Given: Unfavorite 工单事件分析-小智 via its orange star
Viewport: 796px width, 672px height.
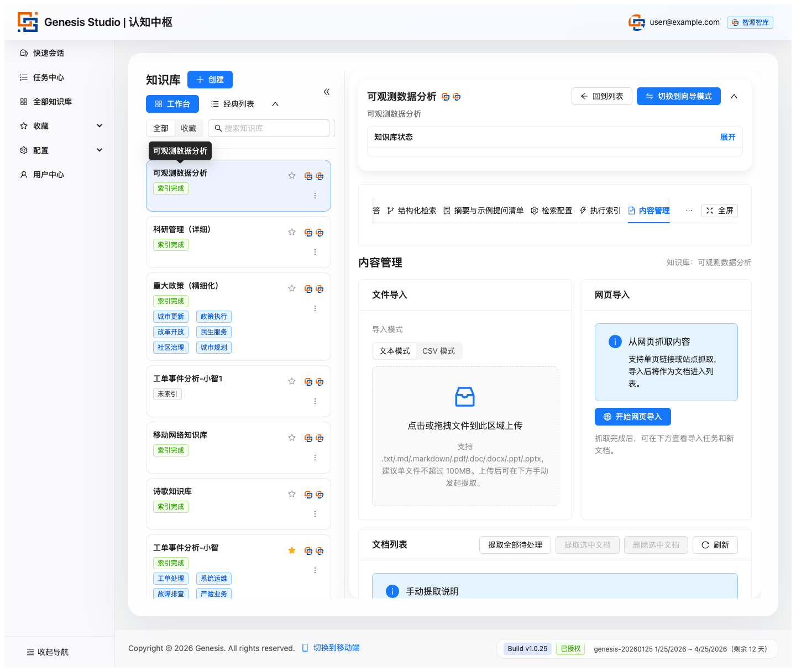Looking at the screenshot, I should click(292, 550).
